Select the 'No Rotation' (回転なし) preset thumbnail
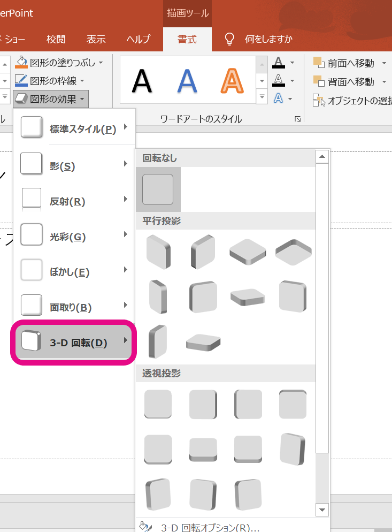The height and width of the screenshot is (532, 392). (x=158, y=189)
